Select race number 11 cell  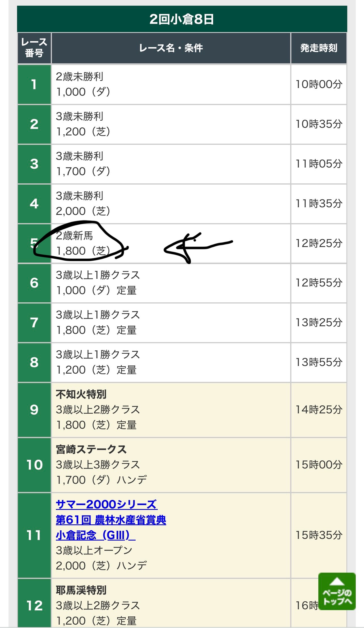34,535
